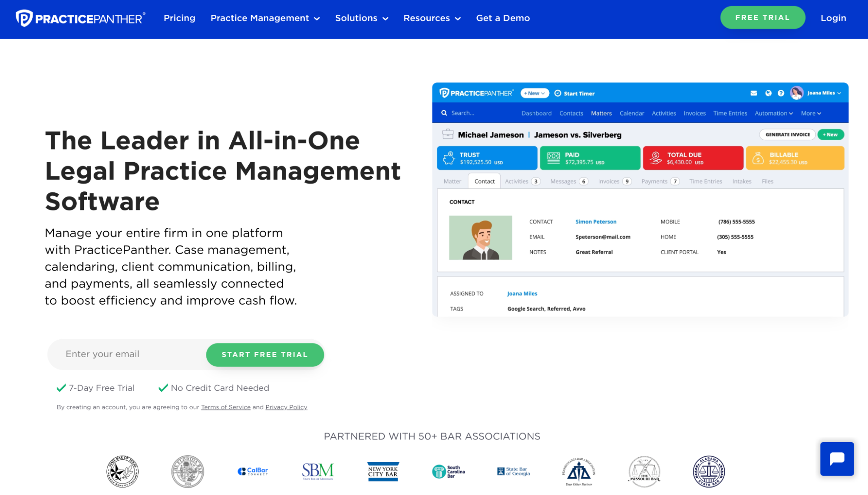Click the Joana Miles assigned-to link
The width and height of the screenshot is (868, 495).
tap(522, 294)
